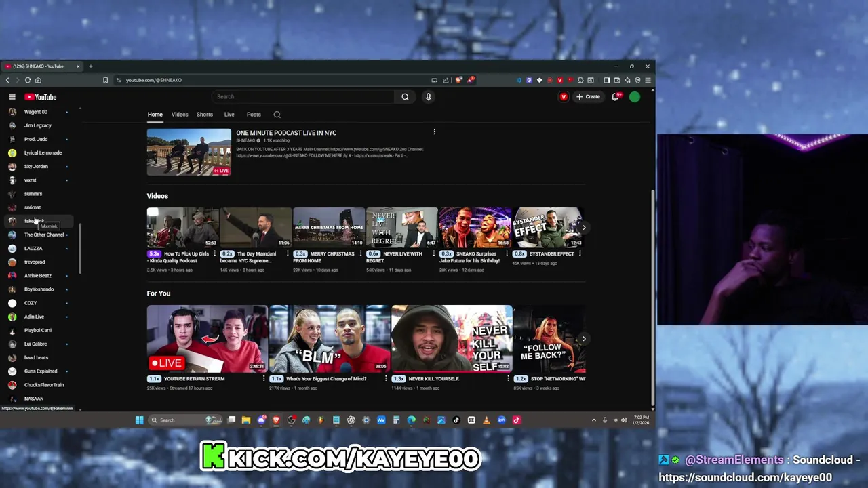This screenshot has width=868, height=488.
Task: Open more options for the live podcast
Action: [434, 132]
